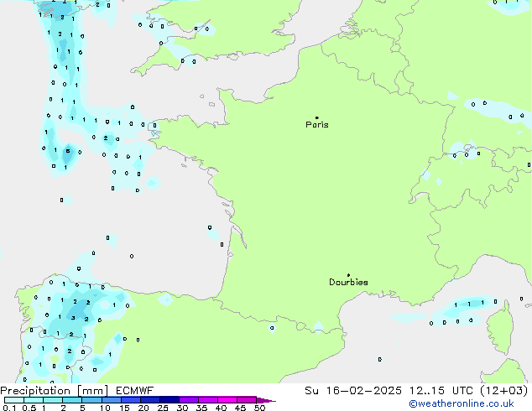Click the legend label '35'
532x411 pixels.
pyautogui.click(x=201, y=408)
